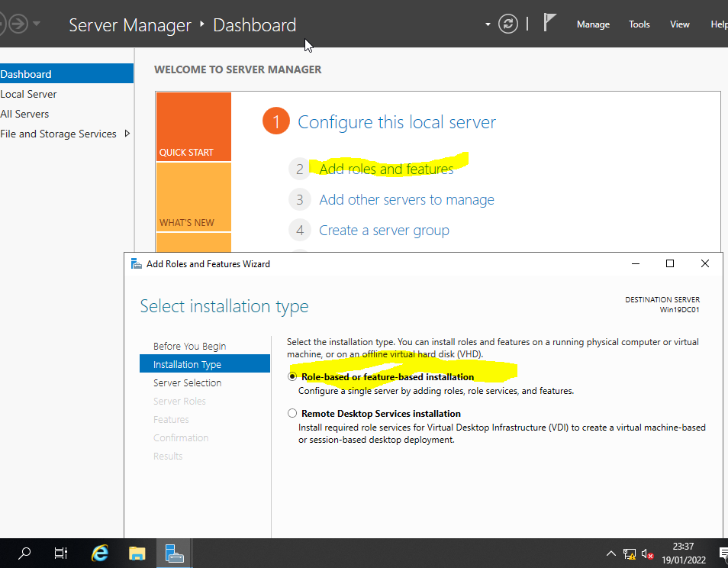Viewport: 728px width, 568px height.
Task: Open the dropdown arrow beside refresh
Action: (488, 24)
